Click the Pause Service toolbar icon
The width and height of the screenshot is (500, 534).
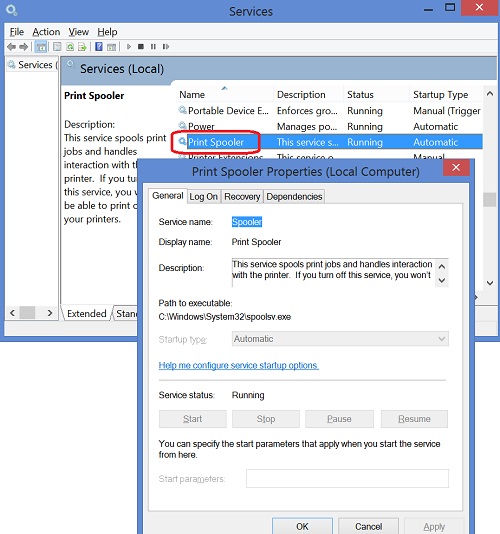point(153,47)
